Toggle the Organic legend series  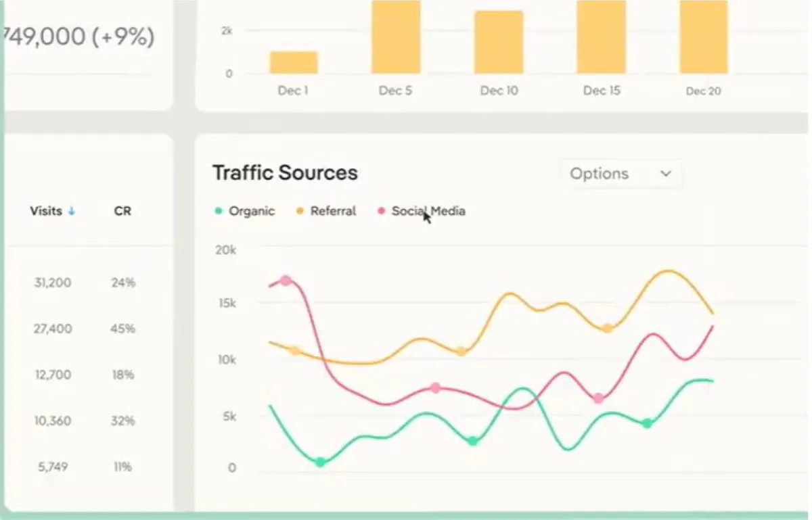(x=251, y=211)
